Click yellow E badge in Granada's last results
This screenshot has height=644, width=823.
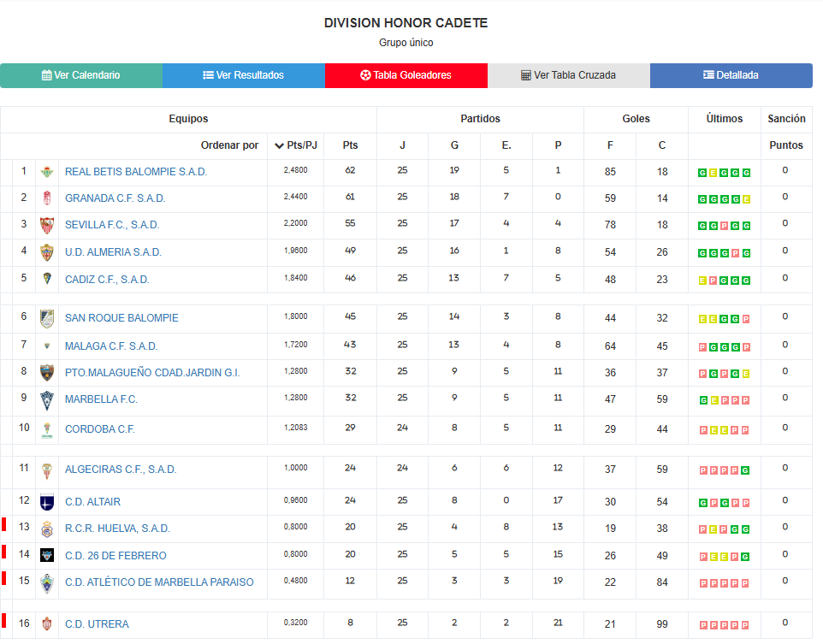pos(746,199)
